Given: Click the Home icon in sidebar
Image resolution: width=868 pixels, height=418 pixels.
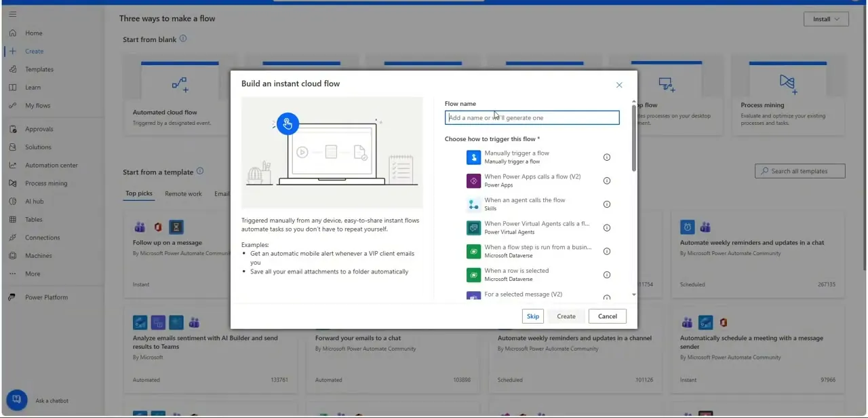Looking at the screenshot, I should pyautogui.click(x=12, y=33).
